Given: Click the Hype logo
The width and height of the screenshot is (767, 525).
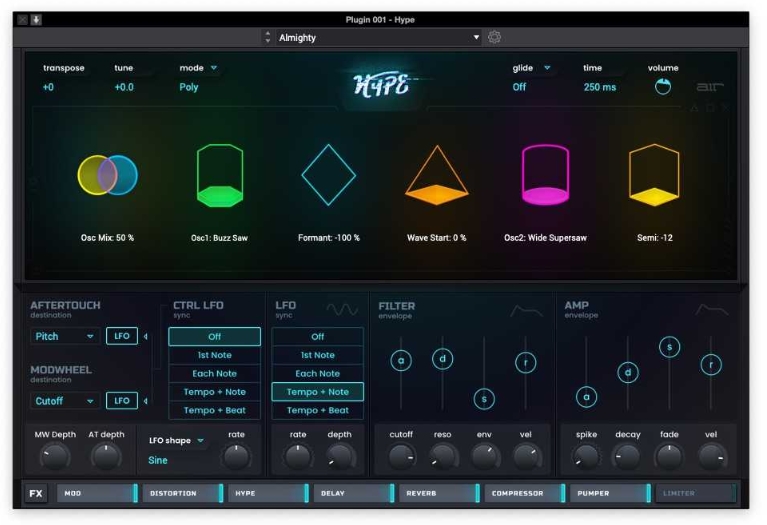Looking at the screenshot, I should click(382, 85).
